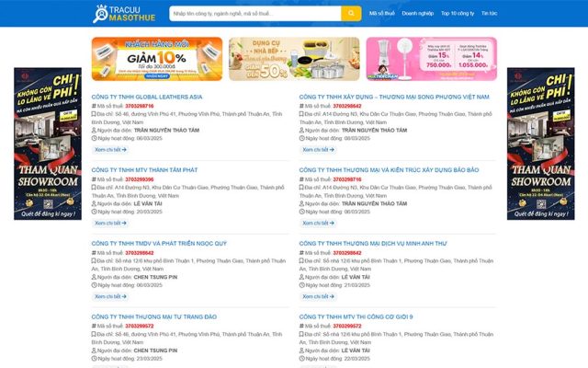Open the Giảm 10% new customer banner
This screenshot has height=368, width=588.
[157, 59]
